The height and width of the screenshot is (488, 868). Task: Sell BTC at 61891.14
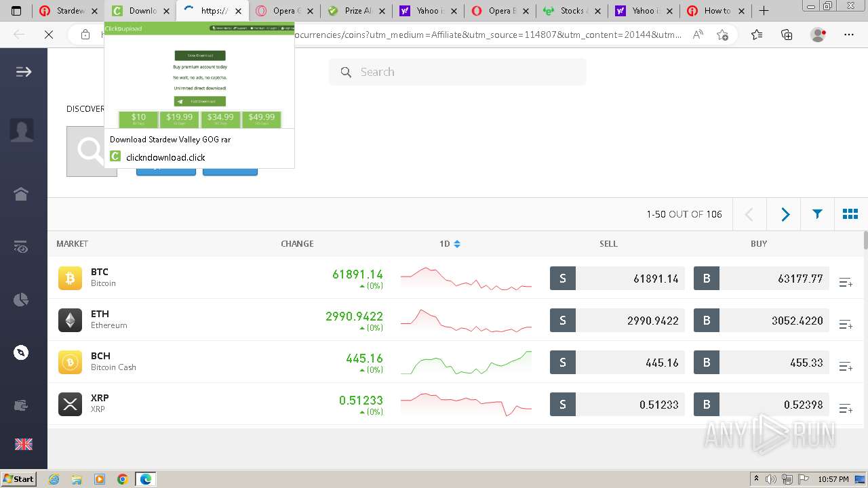point(617,278)
